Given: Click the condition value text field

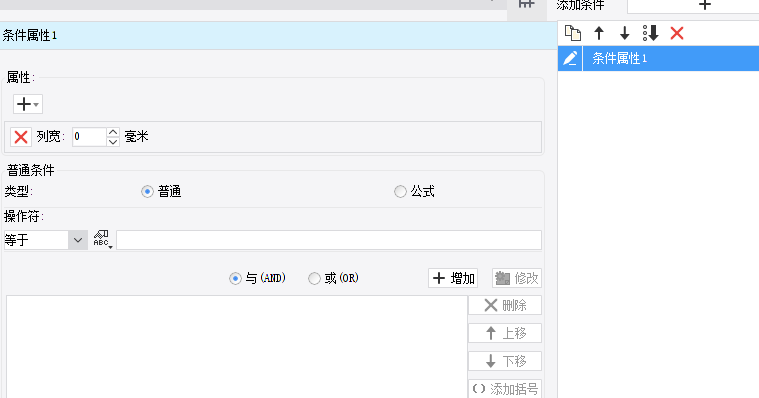Looking at the screenshot, I should pos(329,240).
